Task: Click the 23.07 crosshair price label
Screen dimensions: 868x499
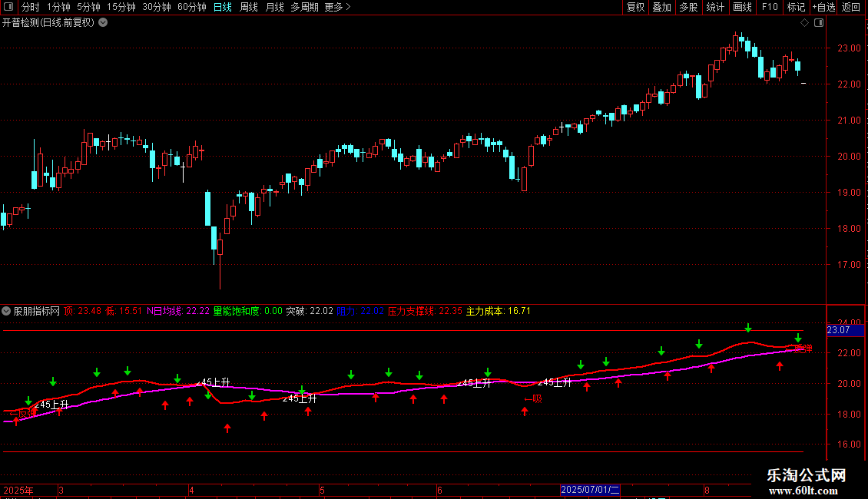Action: pos(845,330)
